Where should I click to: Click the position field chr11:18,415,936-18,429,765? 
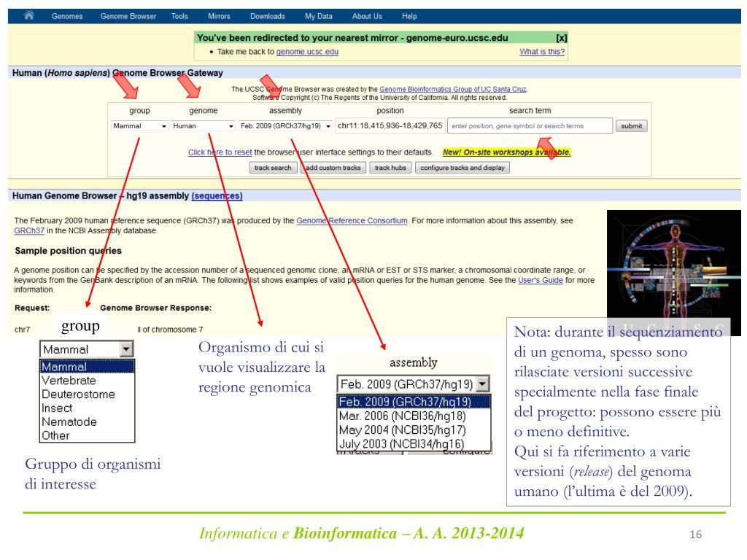390,125
